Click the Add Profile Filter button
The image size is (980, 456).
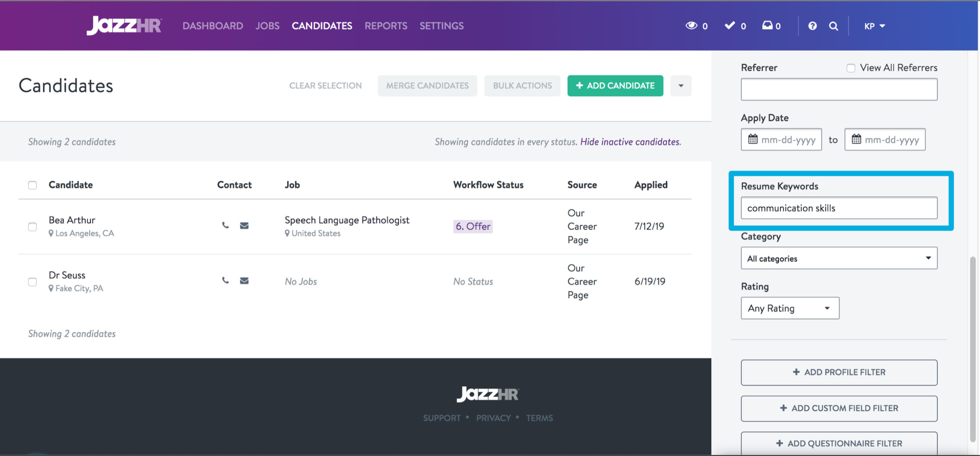click(x=839, y=372)
